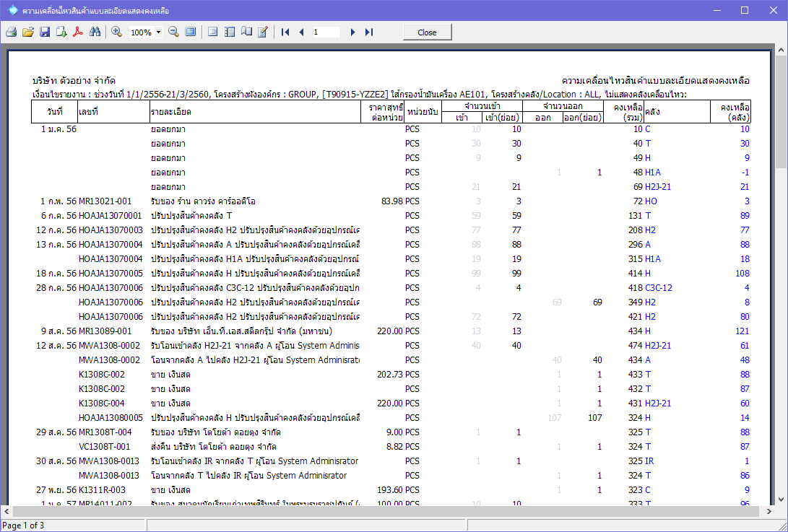Go to the first page
Image resolution: width=788 pixels, height=532 pixels.
285,32
